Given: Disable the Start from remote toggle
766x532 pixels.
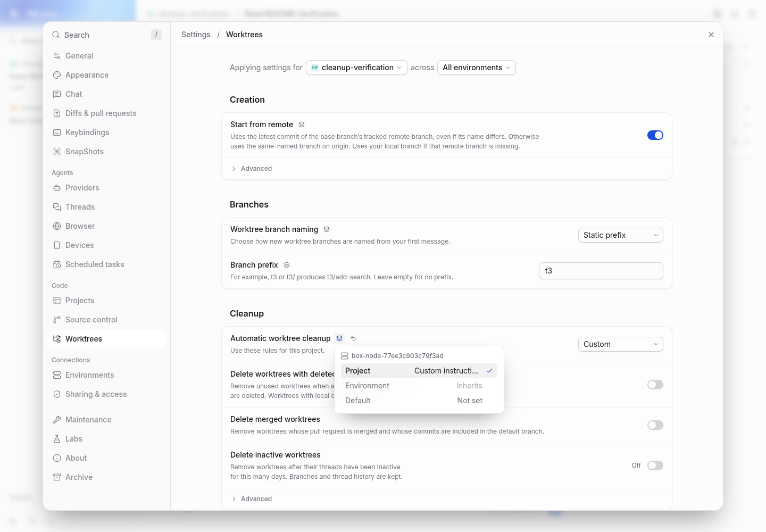Looking at the screenshot, I should tap(655, 135).
